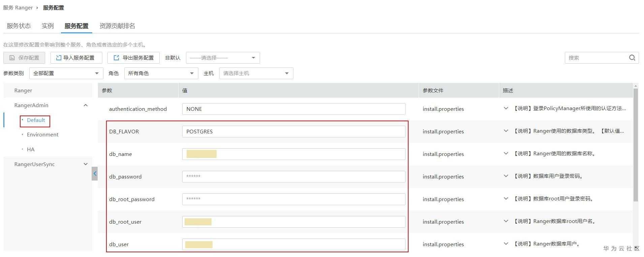Switch to the 实例 tab
The height and width of the screenshot is (257, 644).
pyautogui.click(x=47, y=26)
